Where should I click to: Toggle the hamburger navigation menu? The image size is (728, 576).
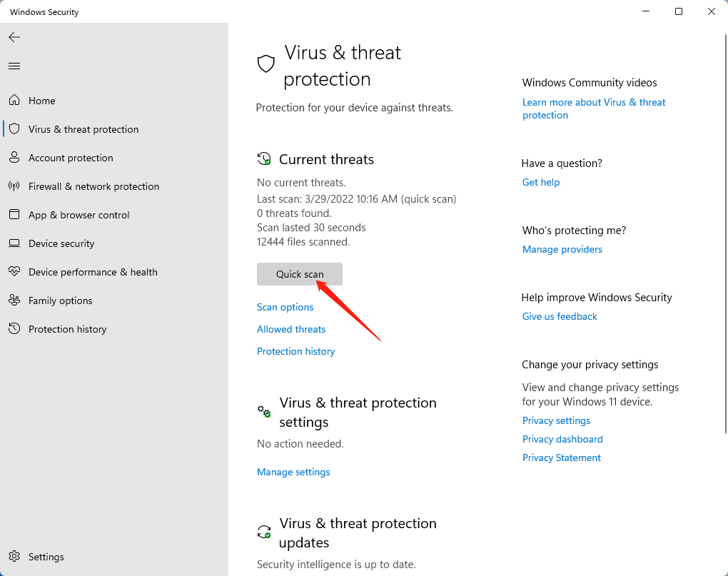tap(14, 66)
